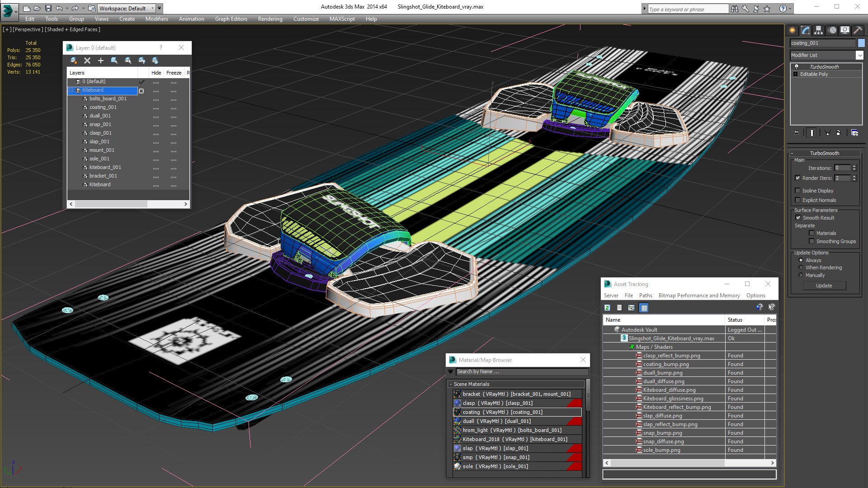The height and width of the screenshot is (488, 868).
Task: Click the Freeze column header in Layers
Action: 174,73
